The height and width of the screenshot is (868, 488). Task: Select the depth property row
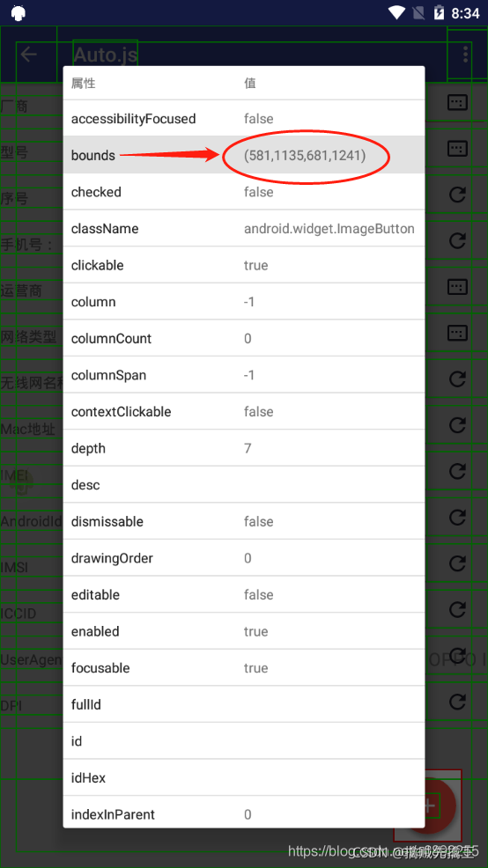coord(244,448)
